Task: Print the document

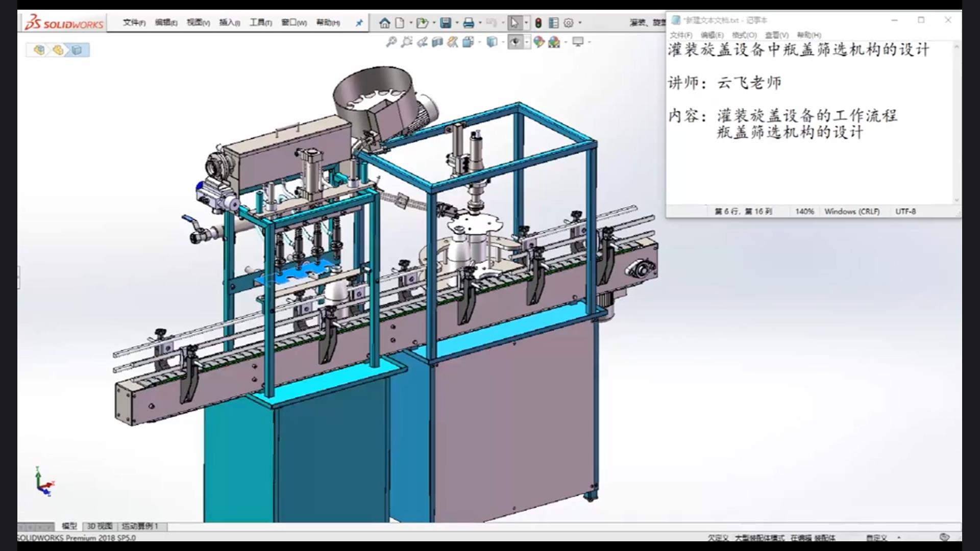Action: [469, 23]
